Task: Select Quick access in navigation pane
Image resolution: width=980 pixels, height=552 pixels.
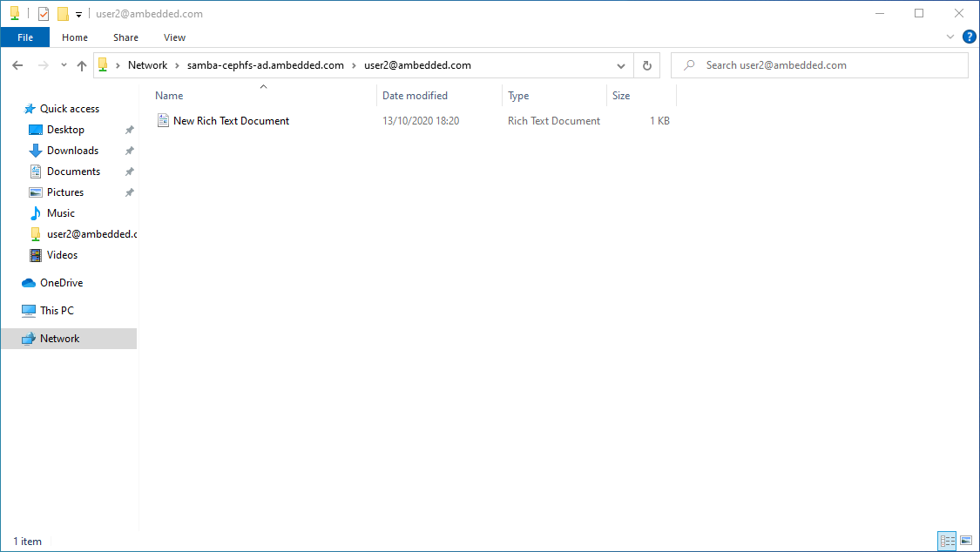Action: point(70,109)
